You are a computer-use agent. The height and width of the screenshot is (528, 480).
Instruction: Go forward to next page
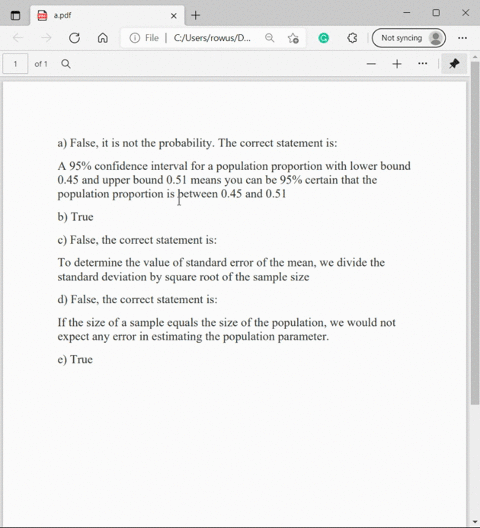pyautogui.click(x=46, y=38)
